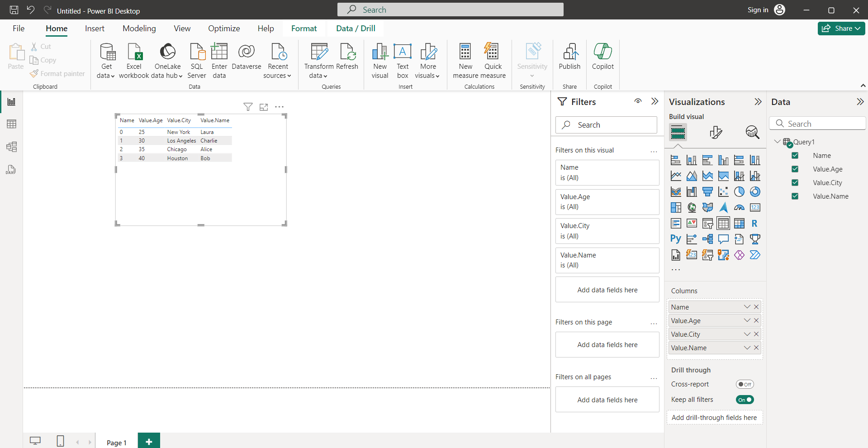The height and width of the screenshot is (448, 868).
Task: Open the Insert menu tab
Action: (95, 28)
